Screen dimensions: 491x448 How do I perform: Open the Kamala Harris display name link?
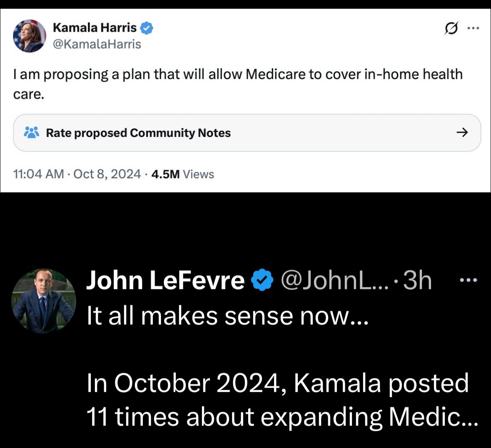coord(95,27)
